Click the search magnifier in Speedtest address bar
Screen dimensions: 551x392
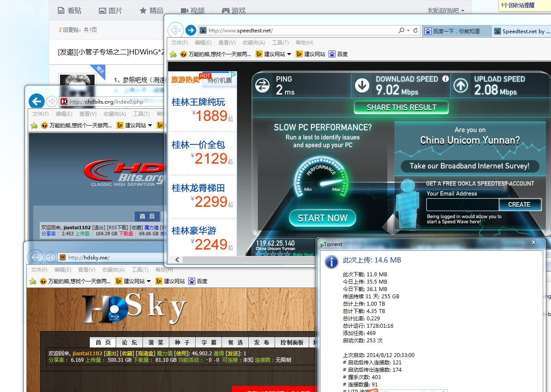402,31
